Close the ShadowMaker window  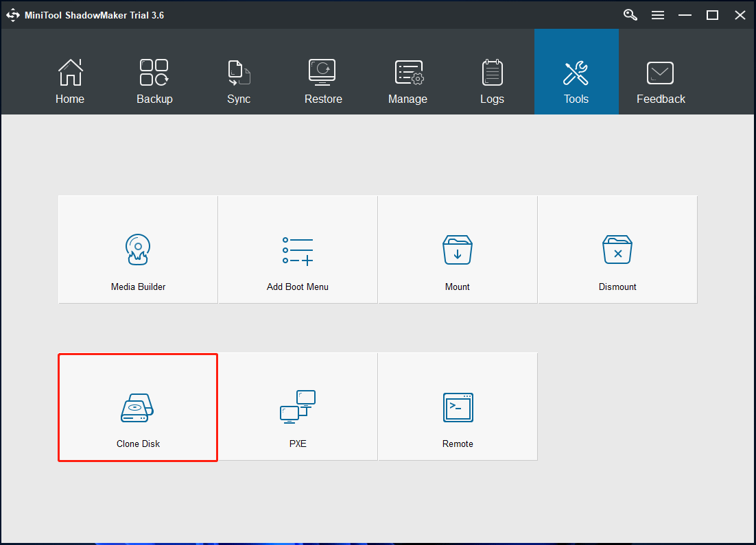coord(740,15)
